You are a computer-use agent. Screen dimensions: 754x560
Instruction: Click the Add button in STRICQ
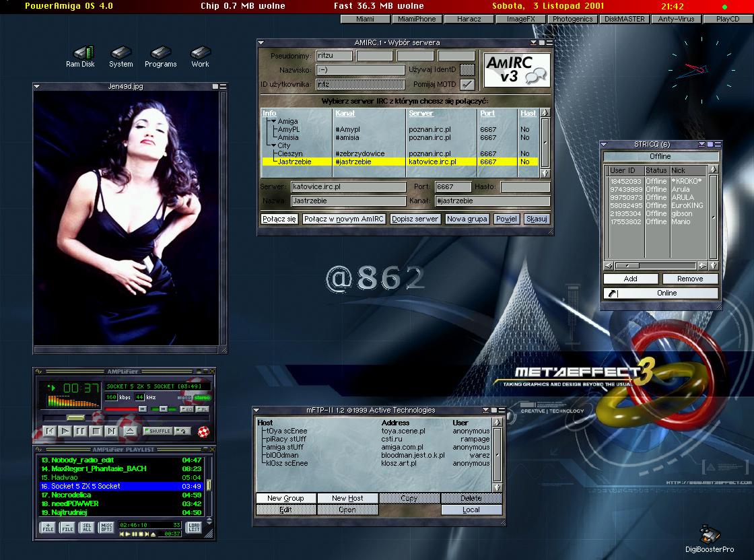[x=630, y=279]
